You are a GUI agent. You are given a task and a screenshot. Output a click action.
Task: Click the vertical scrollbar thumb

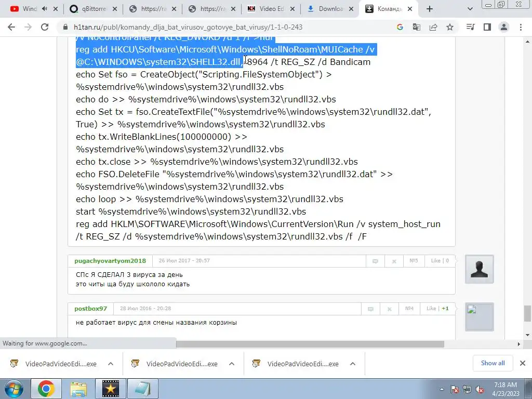point(527,313)
